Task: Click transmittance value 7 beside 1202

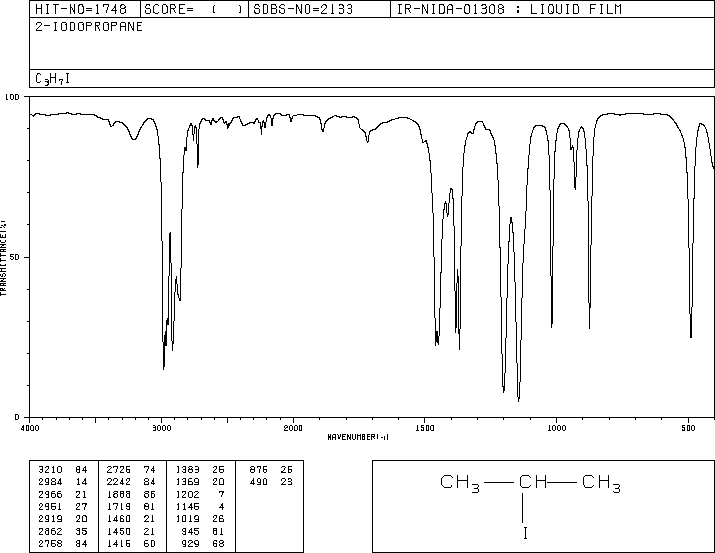Action: pyautogui.click(x=221, y=494)
